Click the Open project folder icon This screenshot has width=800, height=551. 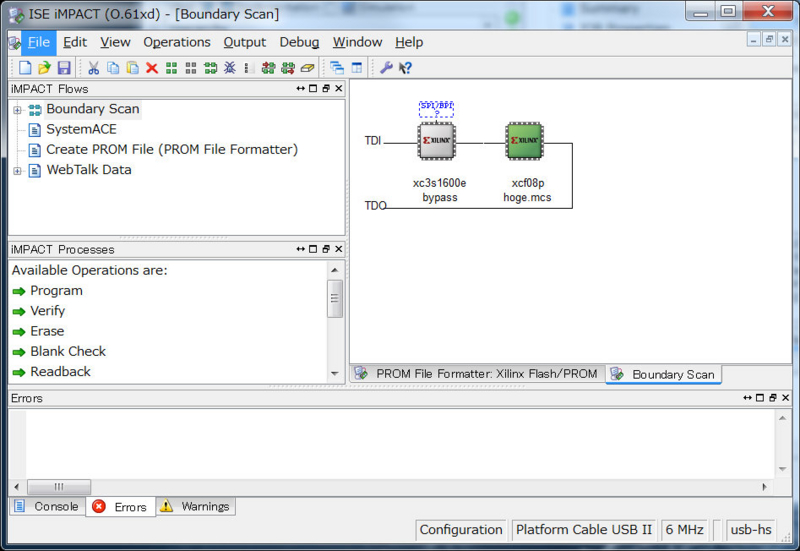click(x=44, y=68)
